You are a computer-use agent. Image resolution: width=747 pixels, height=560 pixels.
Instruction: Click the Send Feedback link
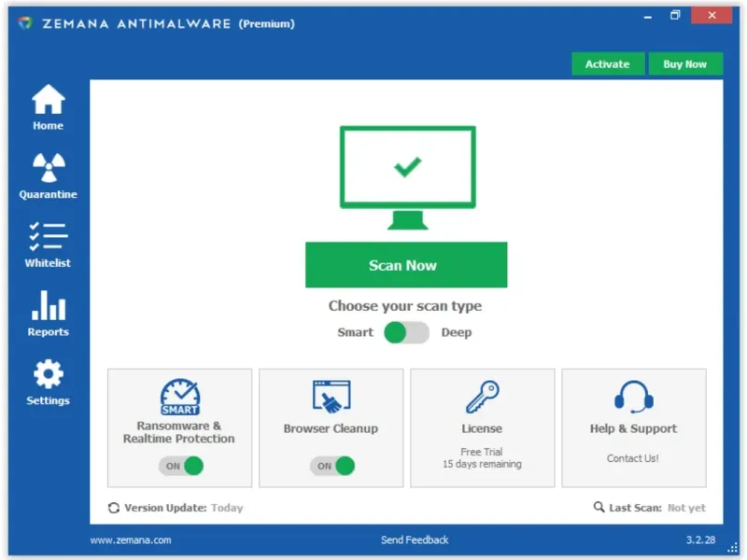coord(415,539)
